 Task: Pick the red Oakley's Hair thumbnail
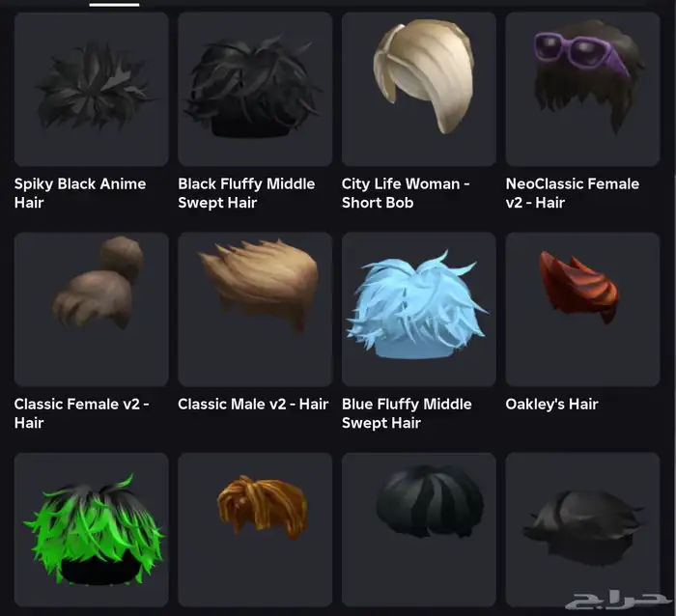coord(583,310)
